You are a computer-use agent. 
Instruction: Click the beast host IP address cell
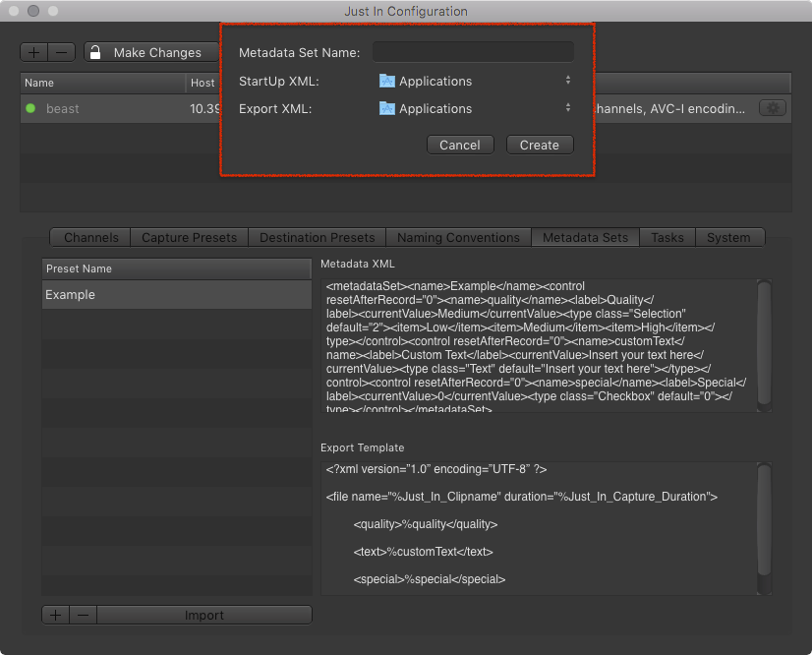pyautogui.click(x=205, y=109)
